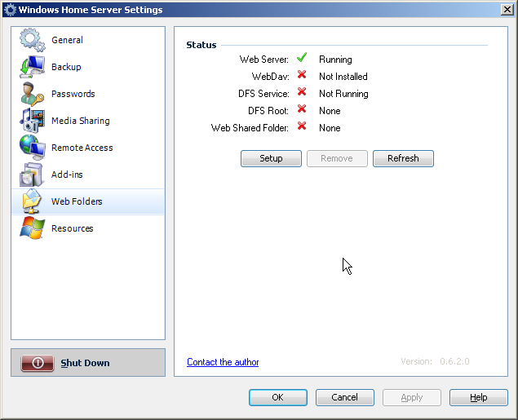The width and height of the screenshot is (518, 420).
Task: Click the Status section heading
Action: coord(201,45)
